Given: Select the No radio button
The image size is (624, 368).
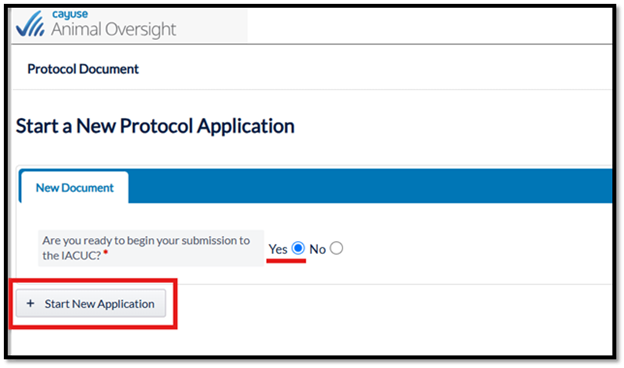Looking at the screenshot, I should coord(336,248).
